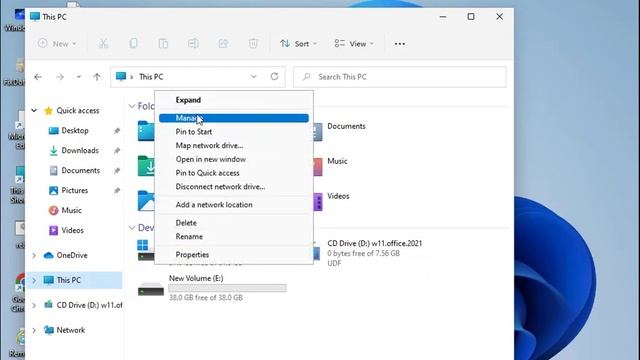Click the This PC address bar breadcrumb

151,77
